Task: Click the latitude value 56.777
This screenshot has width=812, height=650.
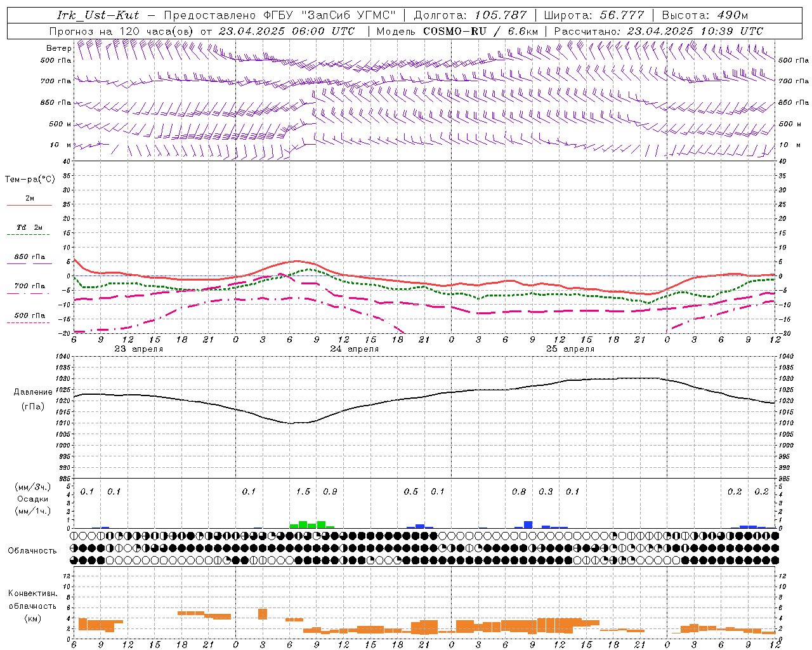Action: 622,15
